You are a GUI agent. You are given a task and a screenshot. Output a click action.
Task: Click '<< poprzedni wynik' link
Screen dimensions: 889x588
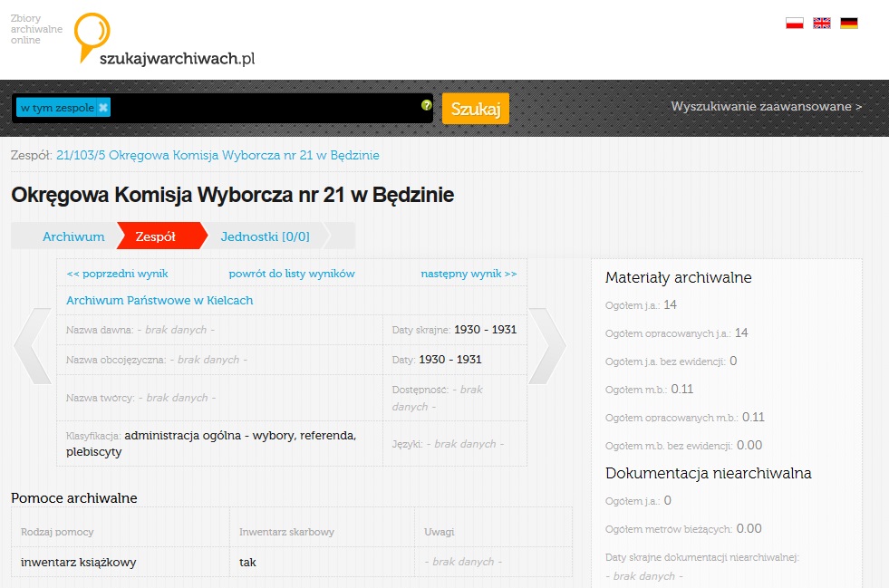pyautogui.click(x=117, y=274)
